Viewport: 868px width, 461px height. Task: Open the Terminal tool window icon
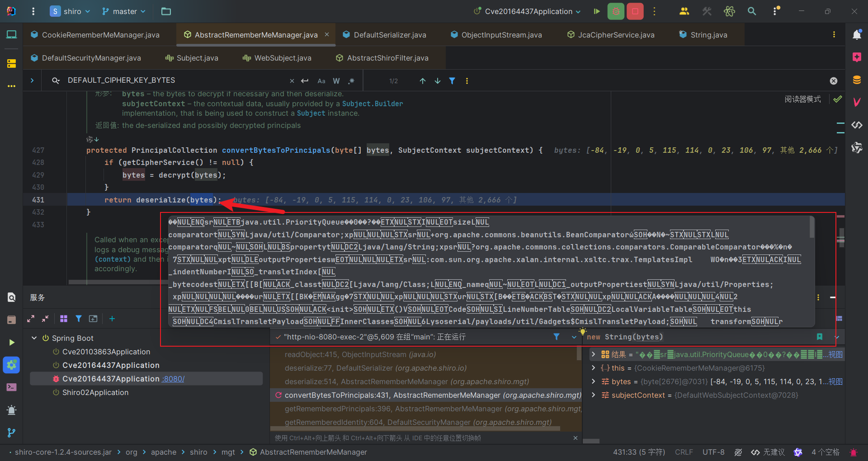point(11,387)
